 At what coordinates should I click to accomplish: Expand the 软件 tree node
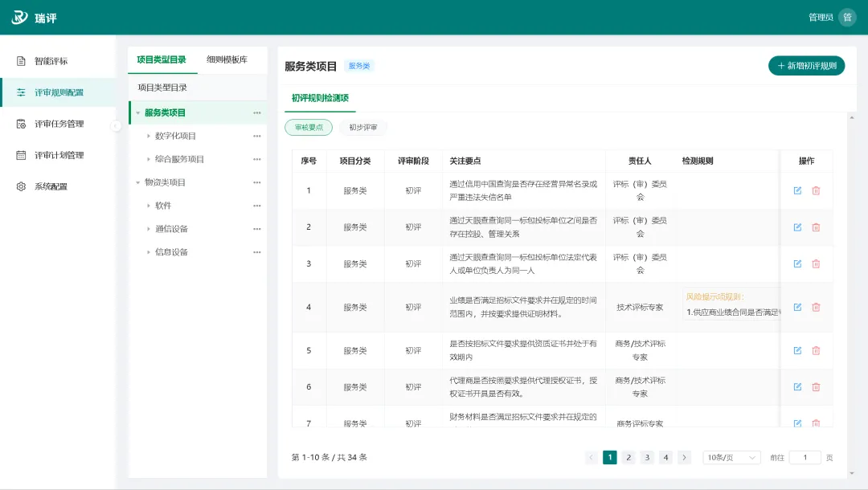(149, 206)
